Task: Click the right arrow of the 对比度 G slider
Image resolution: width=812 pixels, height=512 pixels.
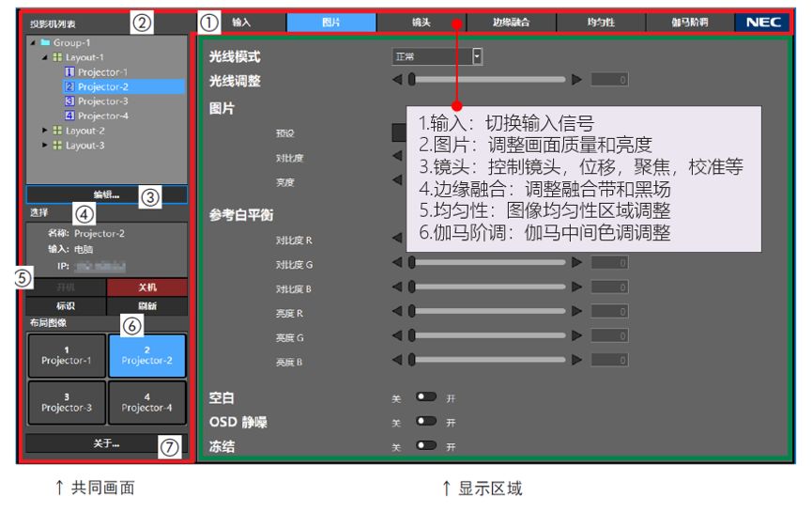Action: pos(577,264)
